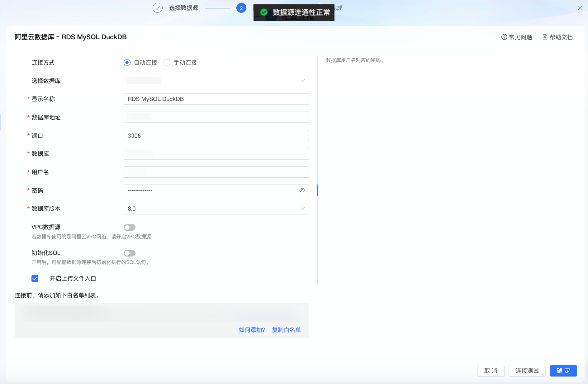Click the 常见问题 question mark icon
The image size is (588, 384).
point(504,37)
